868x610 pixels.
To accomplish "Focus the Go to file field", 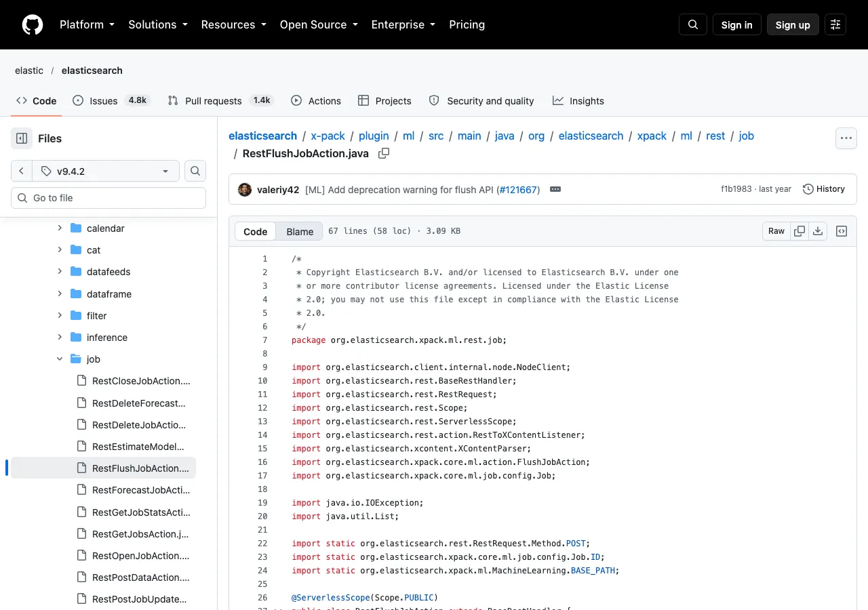I will click(108, 198).
